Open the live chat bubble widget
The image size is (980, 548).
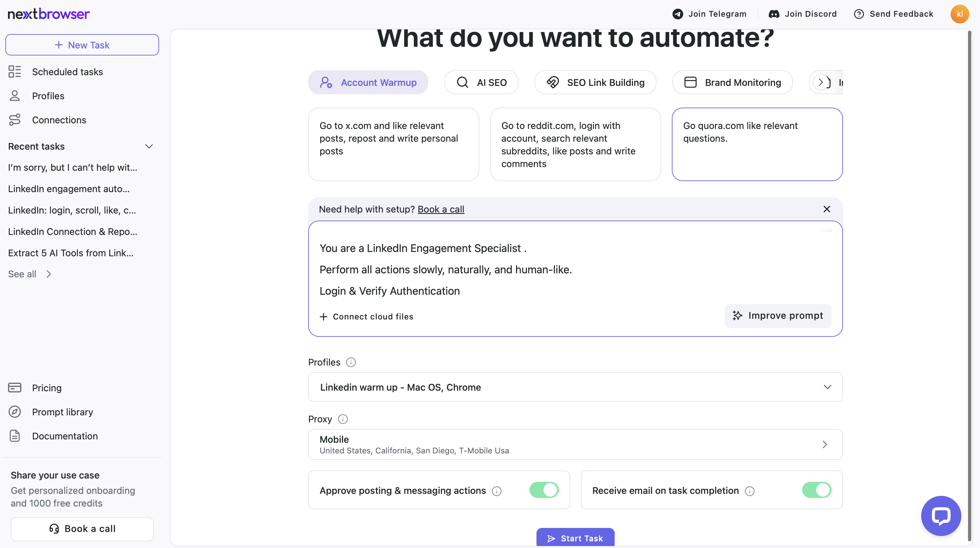pos(941,515)
